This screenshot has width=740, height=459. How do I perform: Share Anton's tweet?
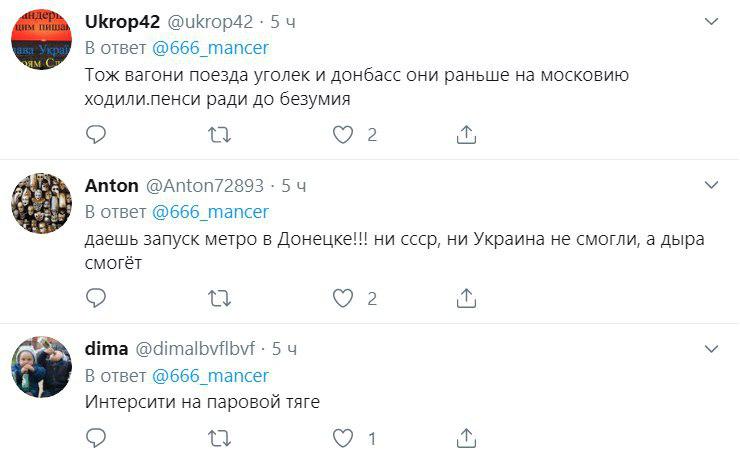click(x=465, y=298)
